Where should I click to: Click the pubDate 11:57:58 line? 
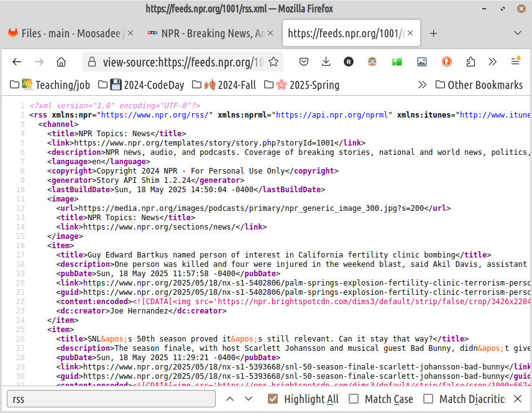[168, 274]
